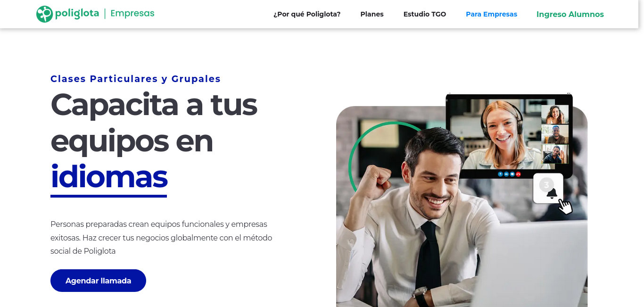644x307 pixels.
Task: Open the Ingreso Alumnos login link
Action: tap(570, 14)
